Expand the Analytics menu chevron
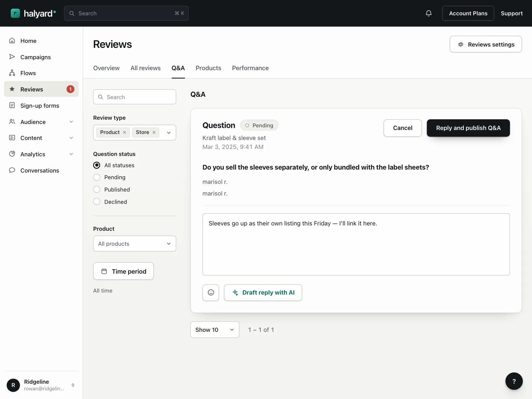 71,154
